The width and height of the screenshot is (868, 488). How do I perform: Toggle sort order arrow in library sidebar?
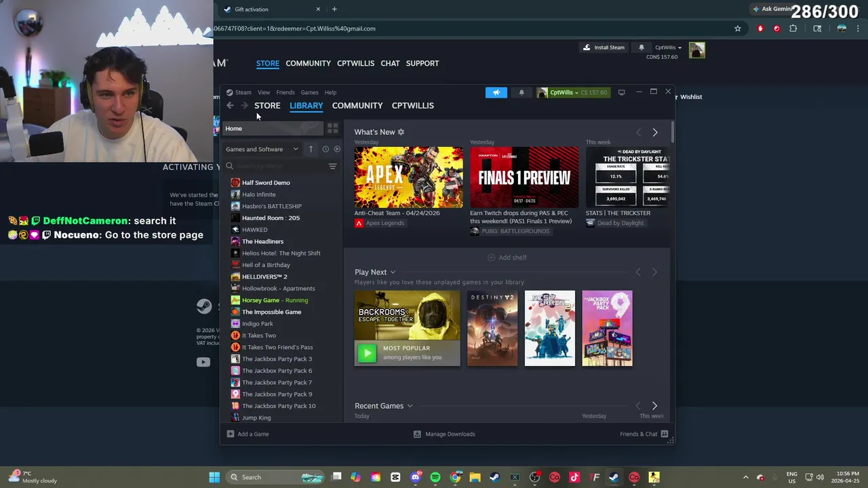tap(311, 149)
